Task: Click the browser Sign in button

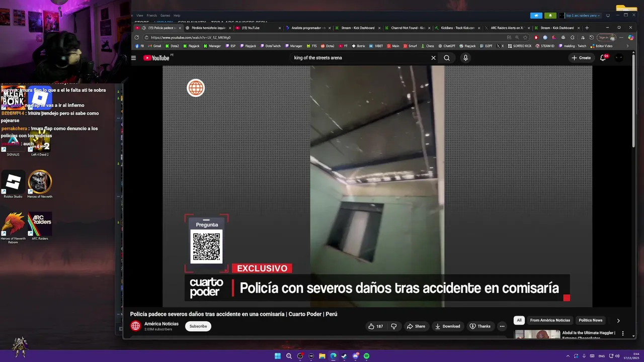Action: pyautogui.click(x=606, y=37)
